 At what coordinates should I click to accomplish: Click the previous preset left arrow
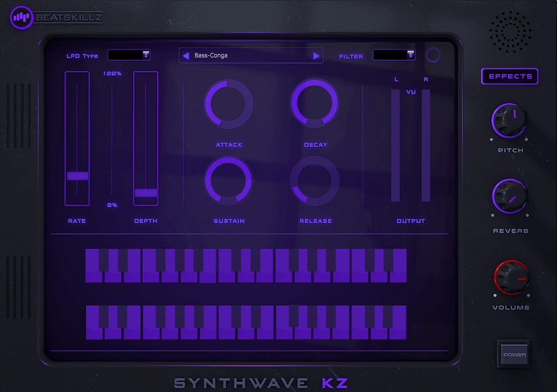[x=185, y=56]
